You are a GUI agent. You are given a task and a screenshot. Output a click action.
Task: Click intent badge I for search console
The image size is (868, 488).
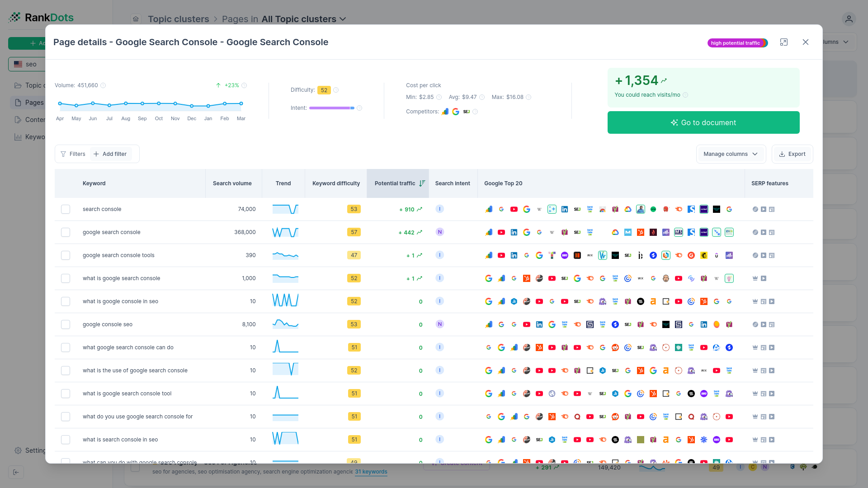click(x=439, y=209)
